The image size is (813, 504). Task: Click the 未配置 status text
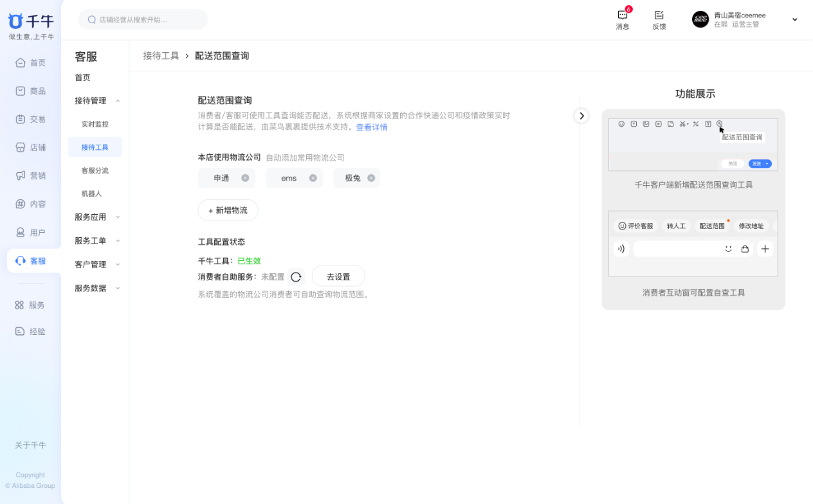[x=273, y=277]
